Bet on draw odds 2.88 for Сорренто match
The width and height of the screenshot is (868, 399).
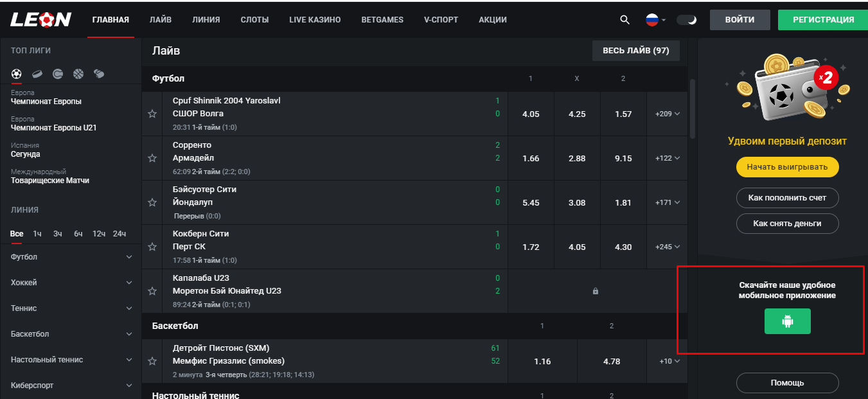click(x=577, y=158)
